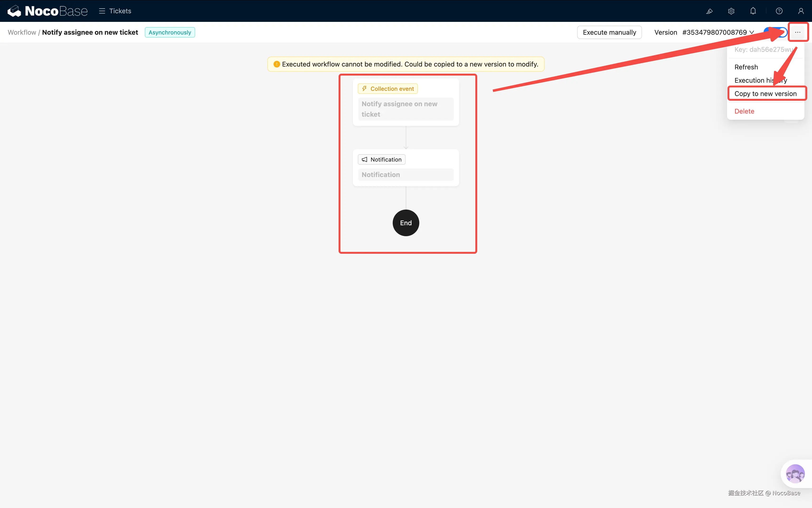Click the Asynchronously tag
Image resolution: width=812 pixels, height=508 pixels.
tap(170, 32)
